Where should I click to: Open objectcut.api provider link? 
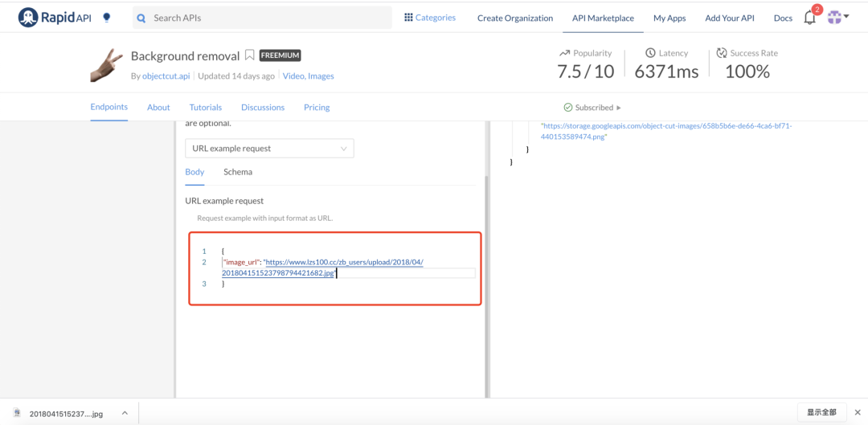click(166, 76)
